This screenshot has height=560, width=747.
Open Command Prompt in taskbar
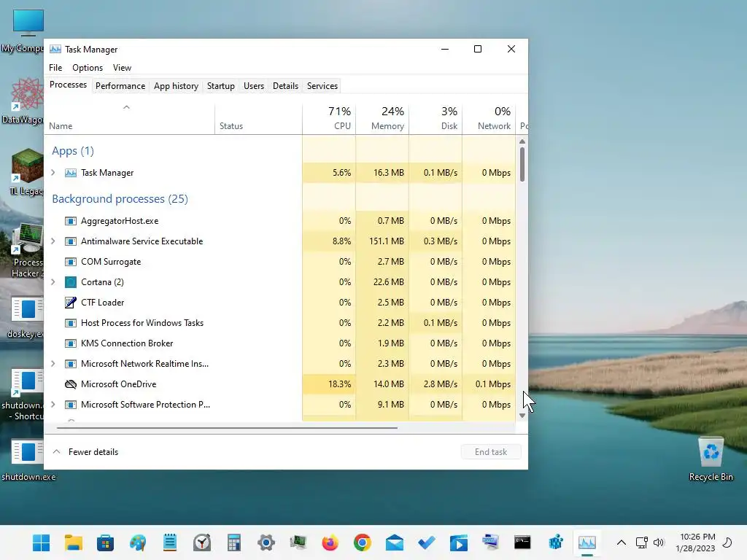coord(522,542)
